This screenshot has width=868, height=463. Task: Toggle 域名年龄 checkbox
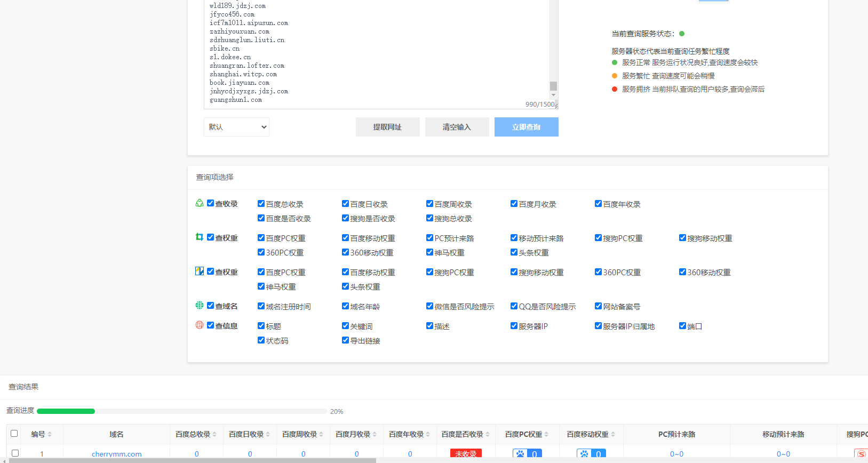[346, 306]
